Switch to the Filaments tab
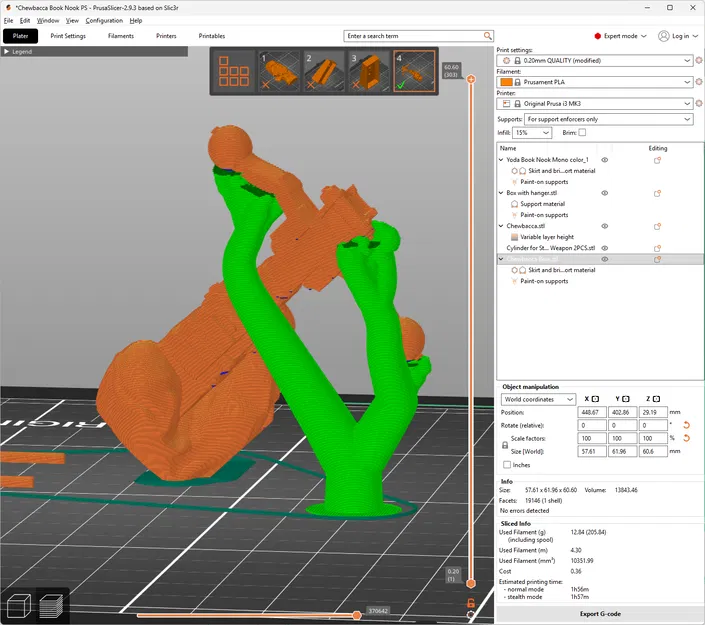705x625 pixels. 121,36
